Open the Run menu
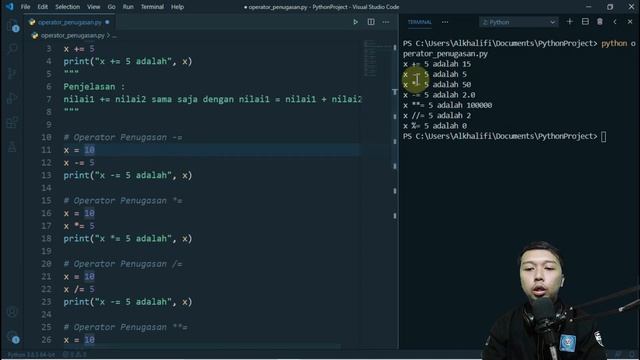Viewport: 640px width, 360px height. point(128,7)
